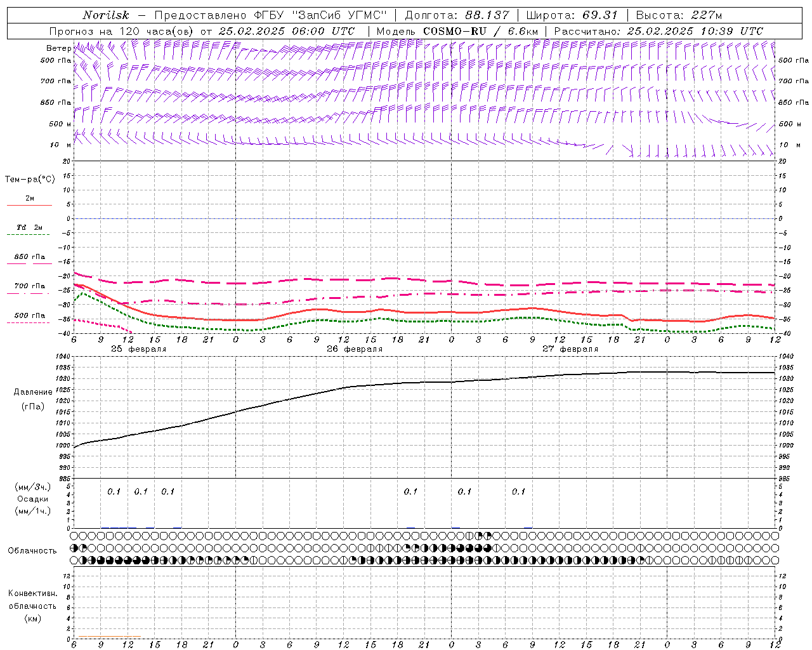812x650 pixels.
Task: Click the (мм/3ч.) precipitation unit label
Action: (x=32, y=487)
